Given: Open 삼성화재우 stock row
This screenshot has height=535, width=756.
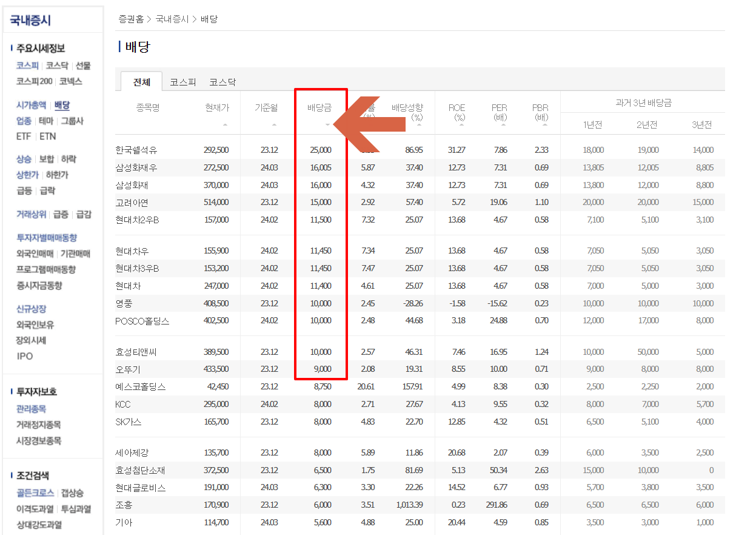Looking at the screenshot, I should tap(136, 167).
